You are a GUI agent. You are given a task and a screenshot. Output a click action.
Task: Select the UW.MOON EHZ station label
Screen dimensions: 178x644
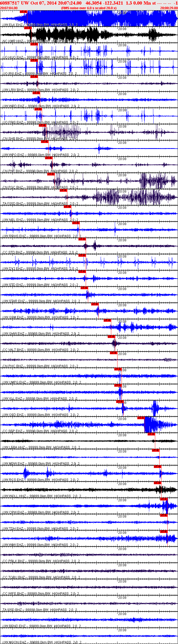pos(14,642)
